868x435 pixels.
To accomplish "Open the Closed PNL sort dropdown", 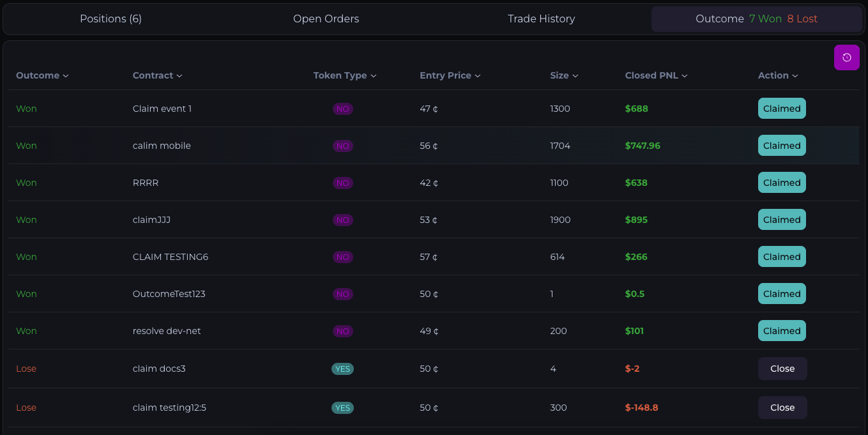I will (656, 75).
